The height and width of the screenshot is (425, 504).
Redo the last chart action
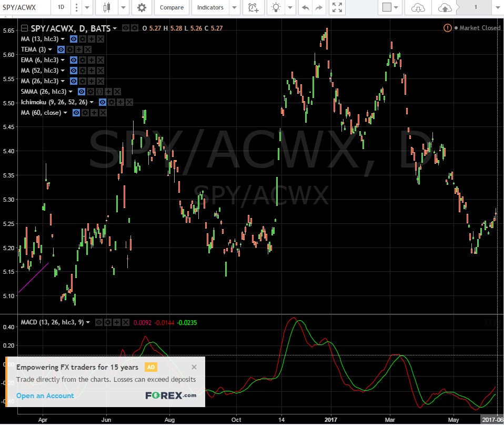point(319,7)
